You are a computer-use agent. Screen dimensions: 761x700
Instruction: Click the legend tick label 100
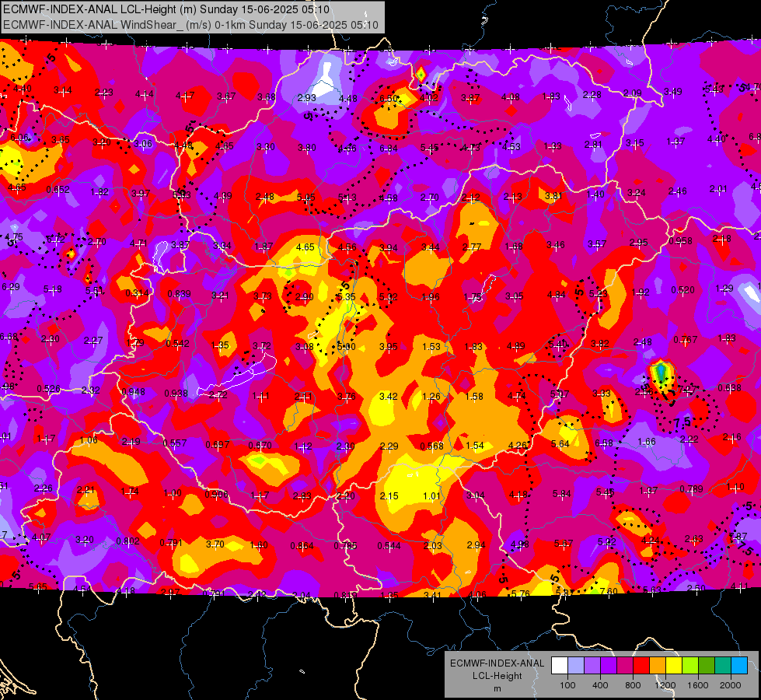click(x=568, y=685)
